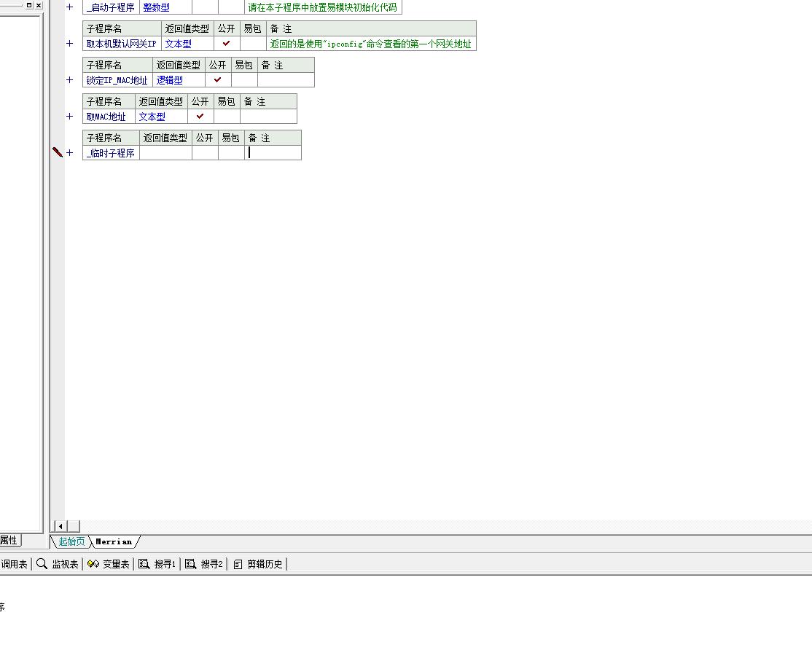This screenshot has height=666, width=812.
Task: Open the 搜寻1 results tab
Action: (157, 564)
